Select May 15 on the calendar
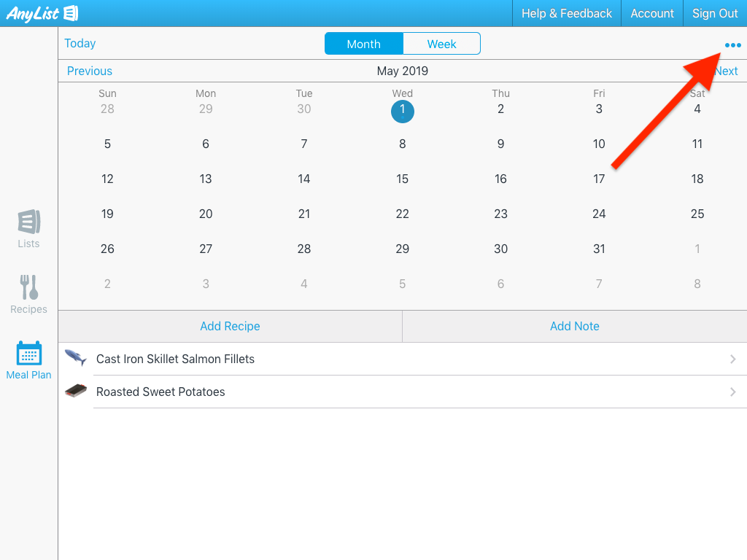Image resolution: width=747 pixels, height=560 pixels. point(402,179)
